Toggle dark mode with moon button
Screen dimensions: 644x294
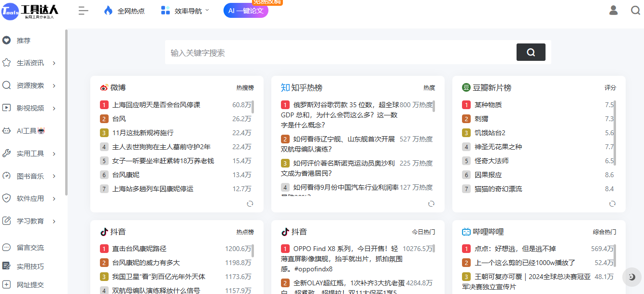click(632, 277)
